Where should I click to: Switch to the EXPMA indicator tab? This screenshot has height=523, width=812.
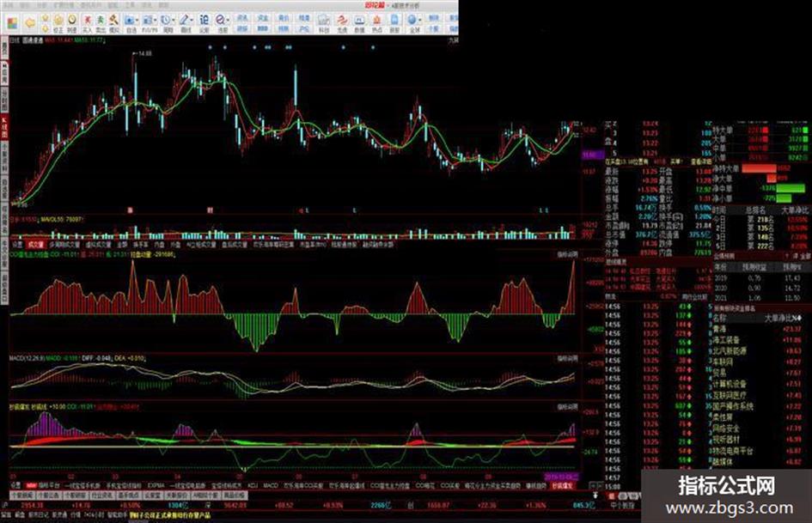tap(156, 486)
